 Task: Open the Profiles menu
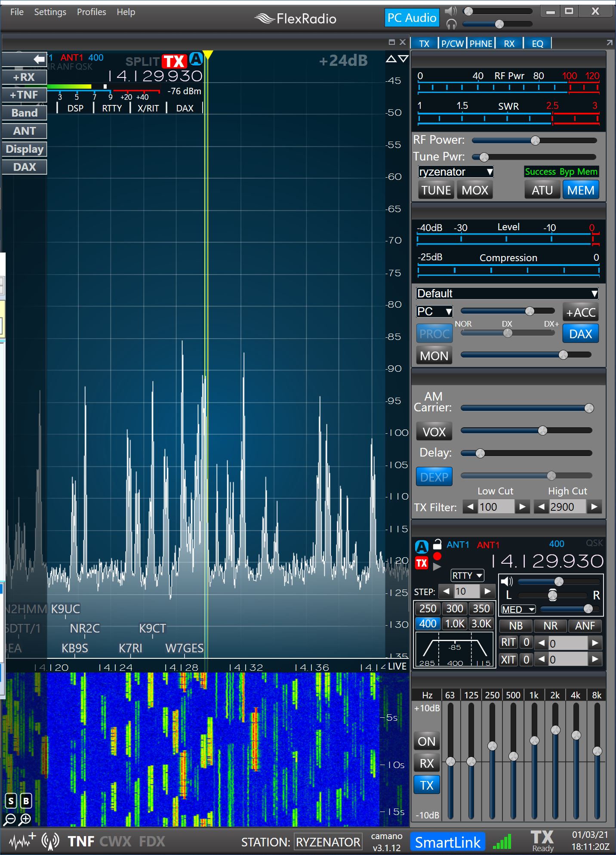91,12
